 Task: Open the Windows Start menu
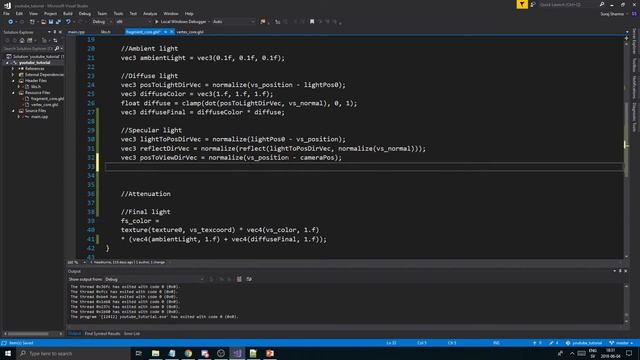8,353
